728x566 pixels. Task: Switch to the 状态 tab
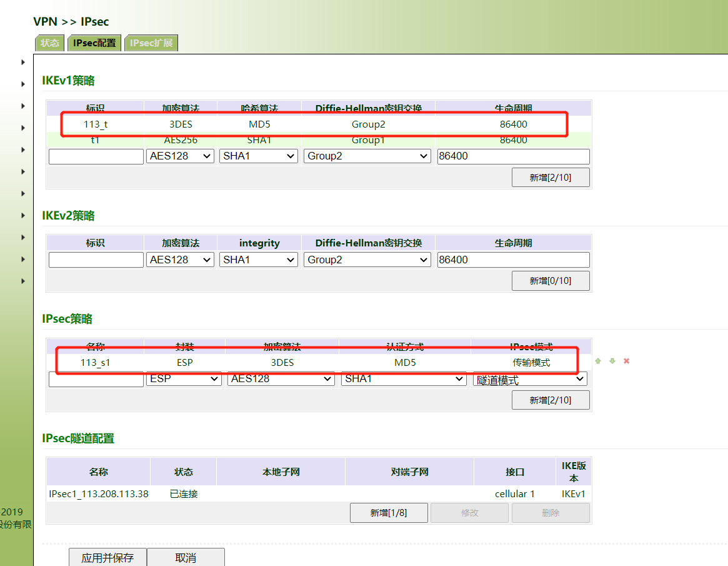pyautogui.click(x=49, y=43)
